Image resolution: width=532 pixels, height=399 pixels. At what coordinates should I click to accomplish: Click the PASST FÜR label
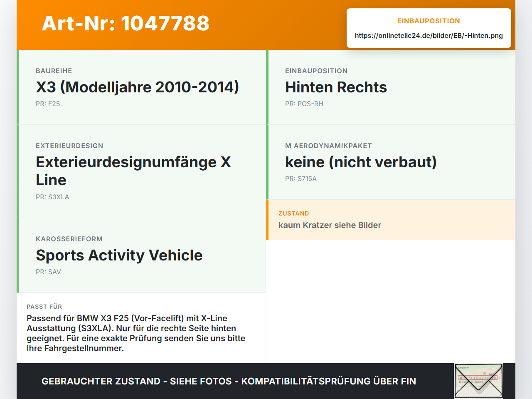click(x=44, y=307)
